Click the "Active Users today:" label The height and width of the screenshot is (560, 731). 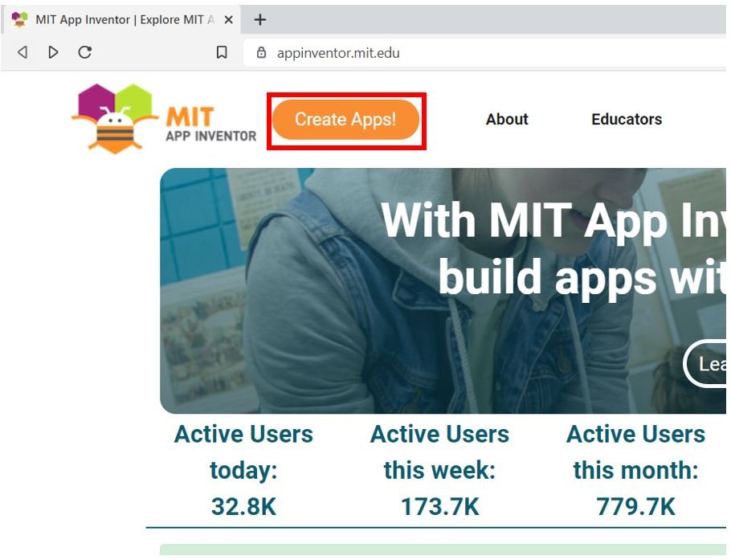(243, 452)
